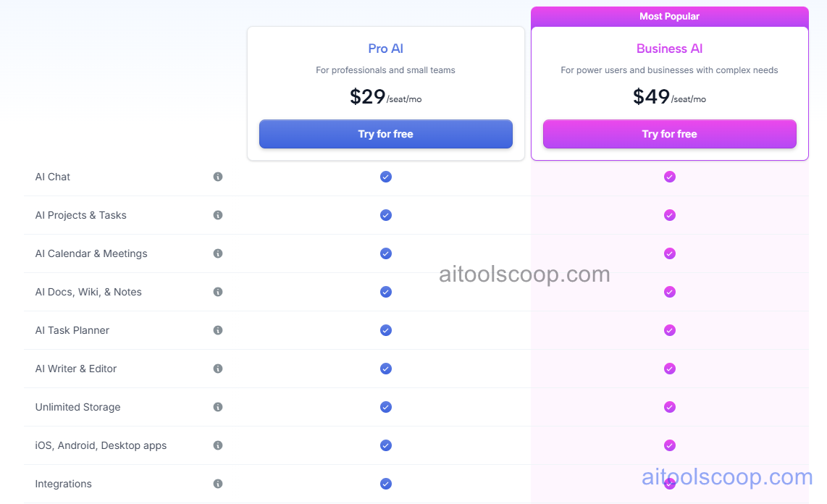This screenshot has width=827, height=504.
Task: Click the Pro AI checkmark for iOS, Android, Desktop apps
Action: (x=385, y=445)
